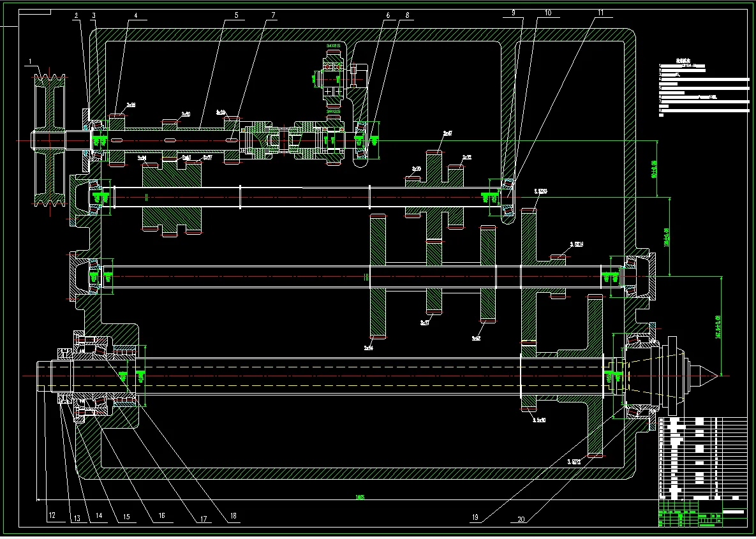Viewport: 756px width, 539px height.
Task: Select part number label 8
Action: 408,15
